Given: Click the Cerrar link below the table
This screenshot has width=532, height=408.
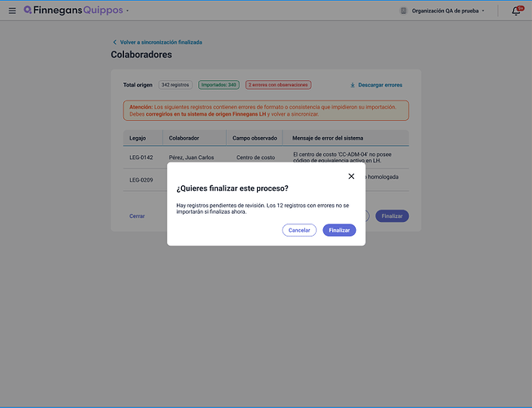Looking at the screenshot, I should 137,216.
